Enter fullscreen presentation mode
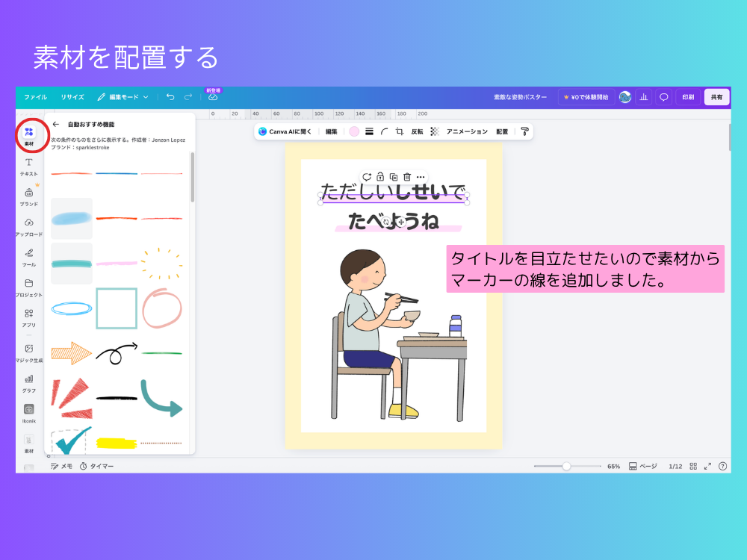The width and height of the screenshot is (747, 560). pos(707,466)
